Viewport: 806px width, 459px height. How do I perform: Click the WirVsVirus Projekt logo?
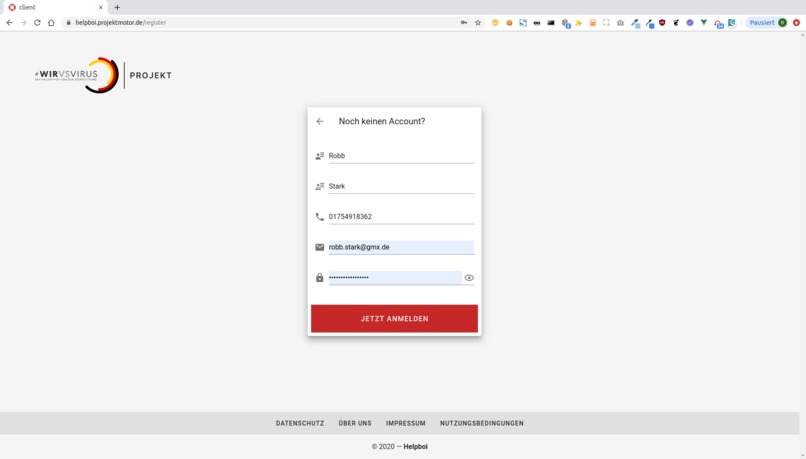point(103,75)
